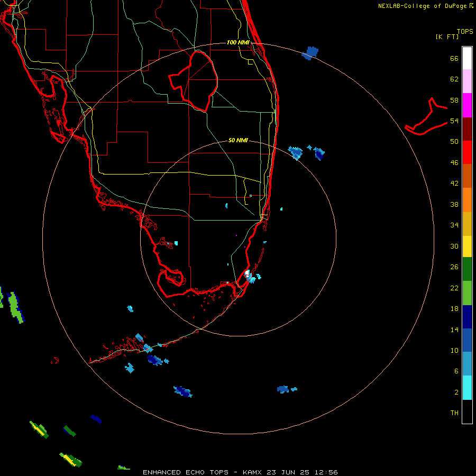This screenshot has width=476, height=476.
Task: Click the "18" legend value
Action: [454, 309]
